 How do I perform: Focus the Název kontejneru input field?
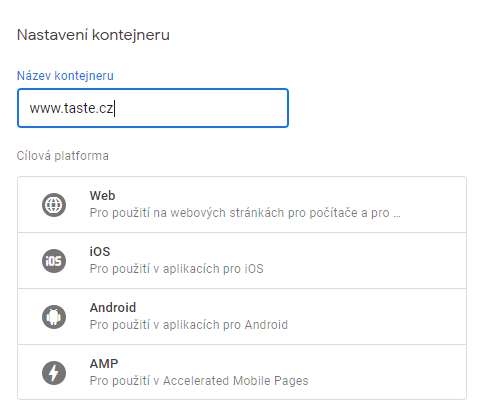(x=153, y=108)
